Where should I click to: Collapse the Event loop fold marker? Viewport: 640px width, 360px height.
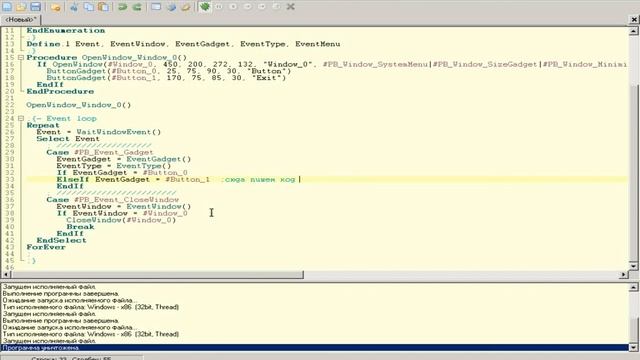pos(21,118)
